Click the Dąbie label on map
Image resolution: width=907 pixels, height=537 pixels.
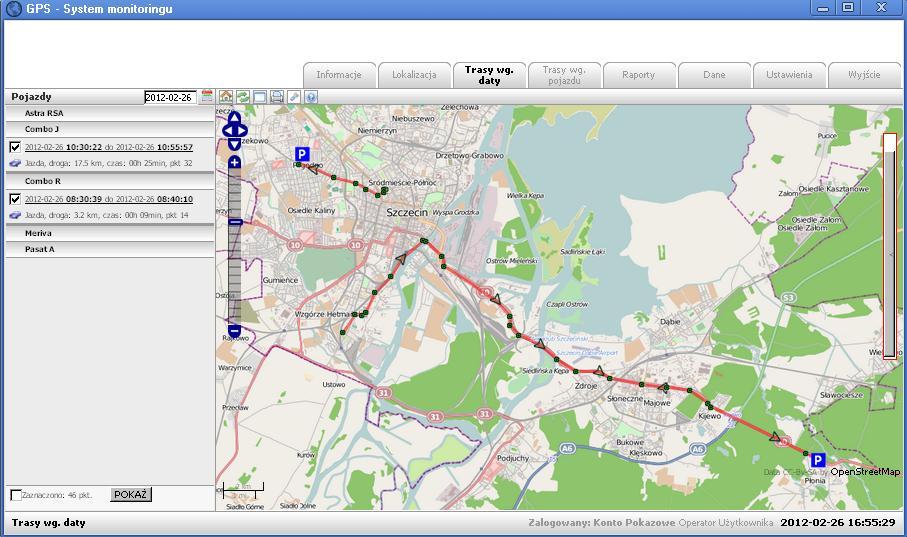pos(670,321)
